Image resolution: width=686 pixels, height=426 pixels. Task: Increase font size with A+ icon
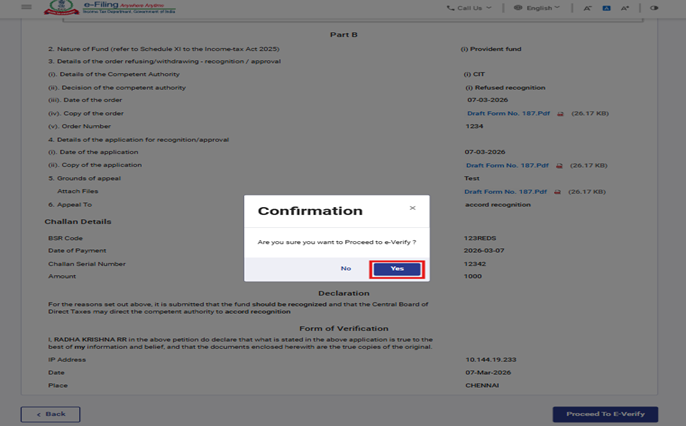(x=625, y=8)
